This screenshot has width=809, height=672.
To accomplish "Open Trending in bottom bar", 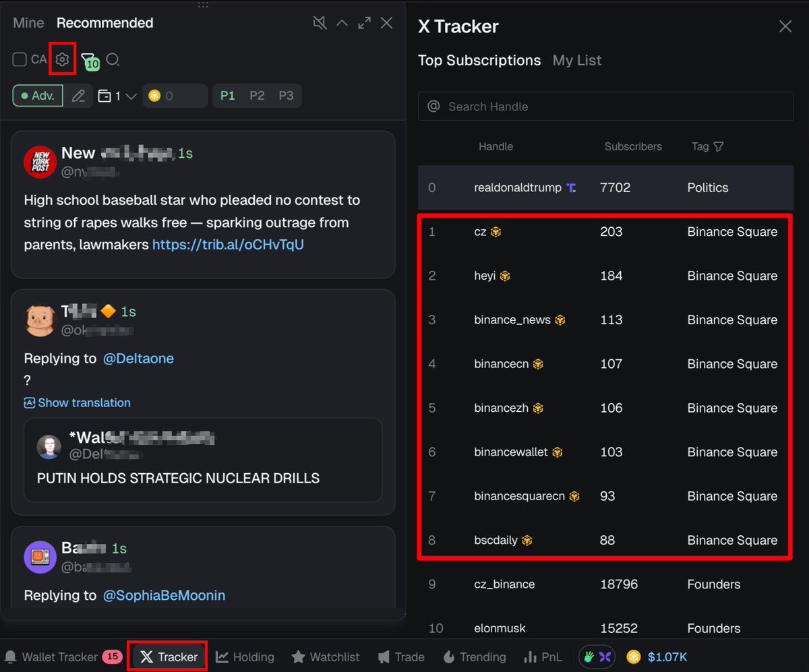I will (x=474, y=656).
